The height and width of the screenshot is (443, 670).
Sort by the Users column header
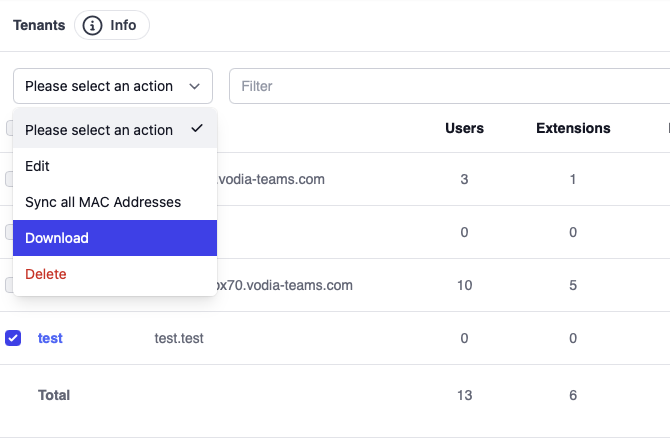pos(464,128)
